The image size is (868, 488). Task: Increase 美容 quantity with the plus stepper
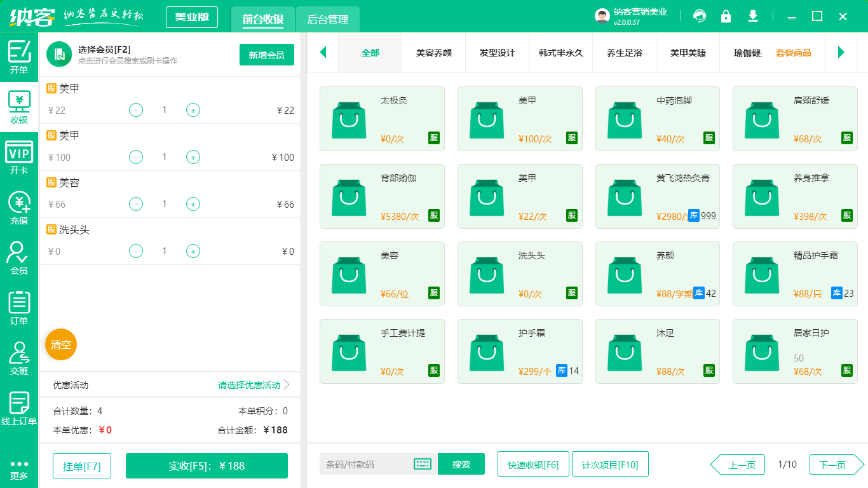pos(193,204)
